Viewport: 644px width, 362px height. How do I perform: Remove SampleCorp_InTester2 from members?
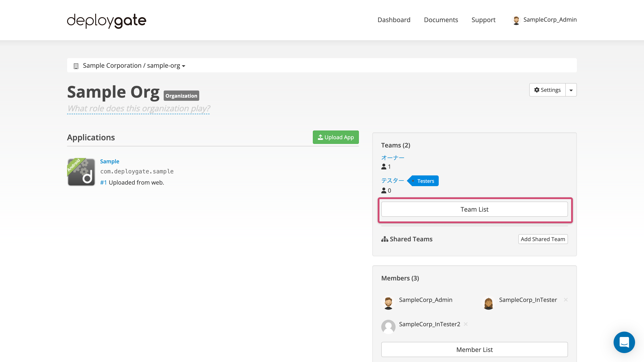(467, 324)
